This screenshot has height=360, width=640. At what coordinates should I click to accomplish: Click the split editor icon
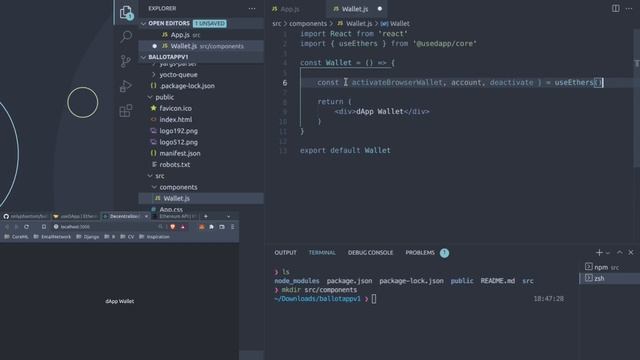(x=616, y=9)
